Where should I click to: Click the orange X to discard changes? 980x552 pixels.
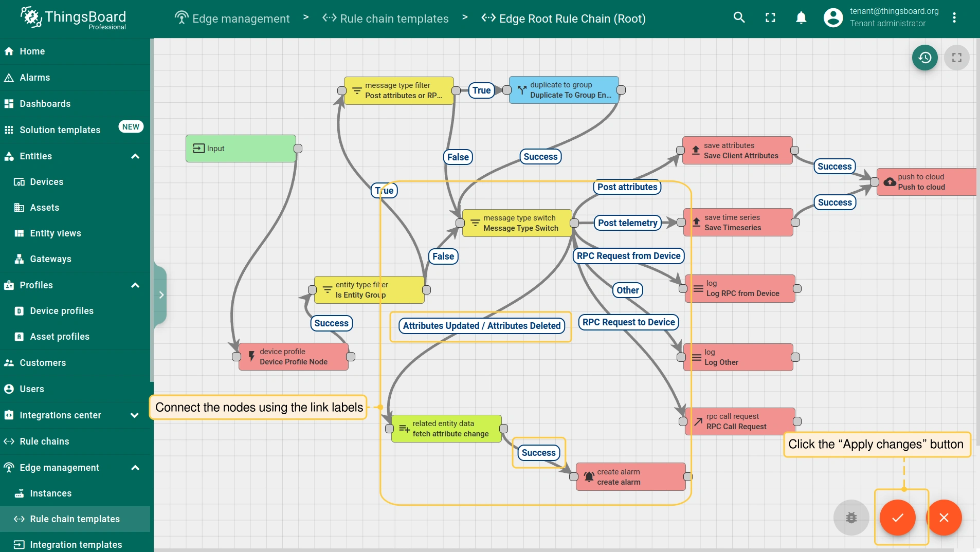(x=944, y=518)
